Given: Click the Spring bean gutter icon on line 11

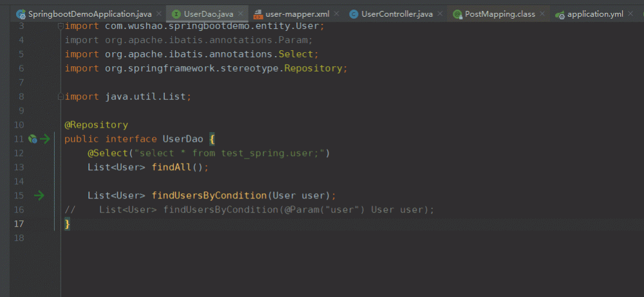Looking at the screenshot, I should pyautogui.click(x=32, y=139).
